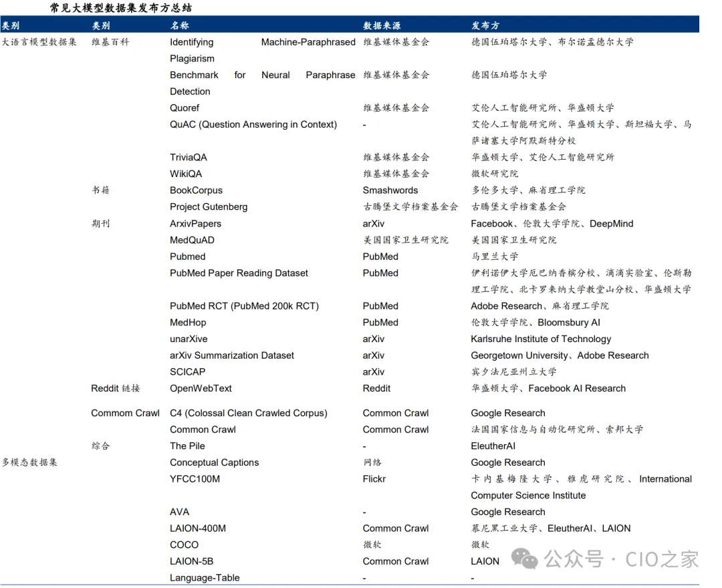The height and width of the screenshot is (588, 722).
Task: Click the "数据来源" column header
Action: point(382,25)
